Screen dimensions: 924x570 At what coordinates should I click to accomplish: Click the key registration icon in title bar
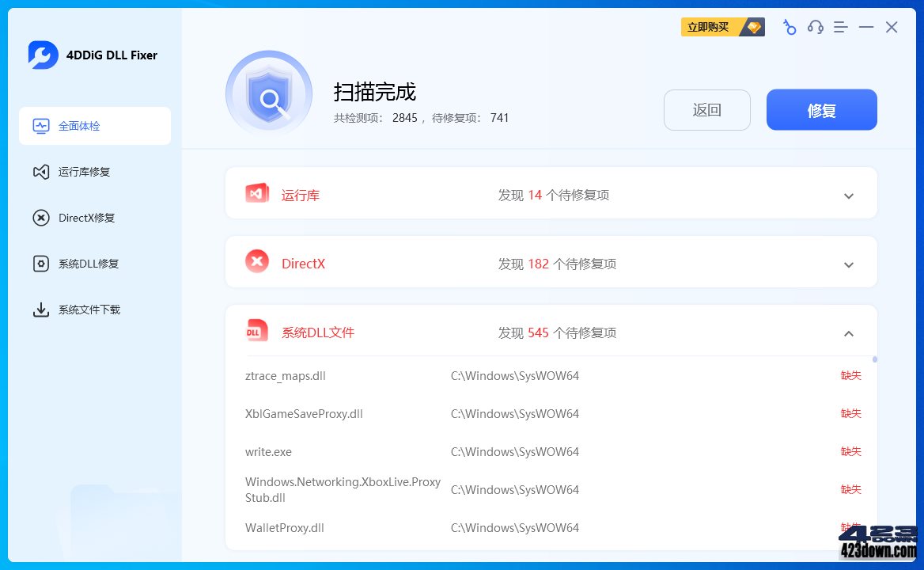[789, 27]
